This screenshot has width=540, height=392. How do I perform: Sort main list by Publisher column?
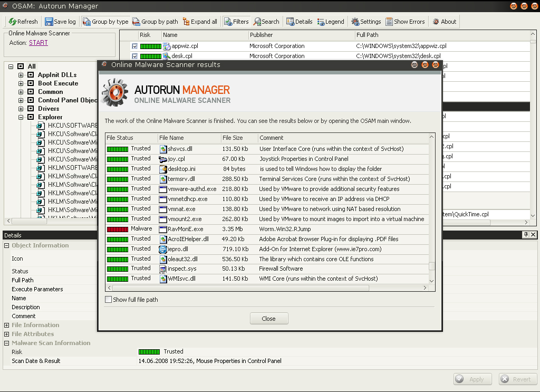[301, 35]
